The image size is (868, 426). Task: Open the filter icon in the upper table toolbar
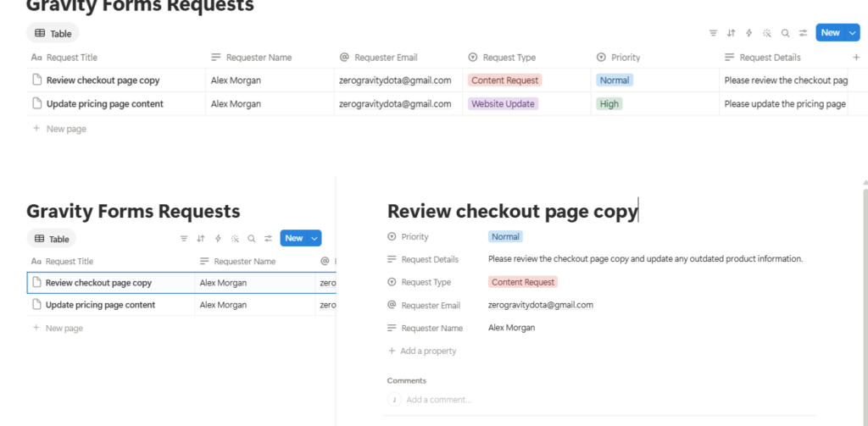713,33
